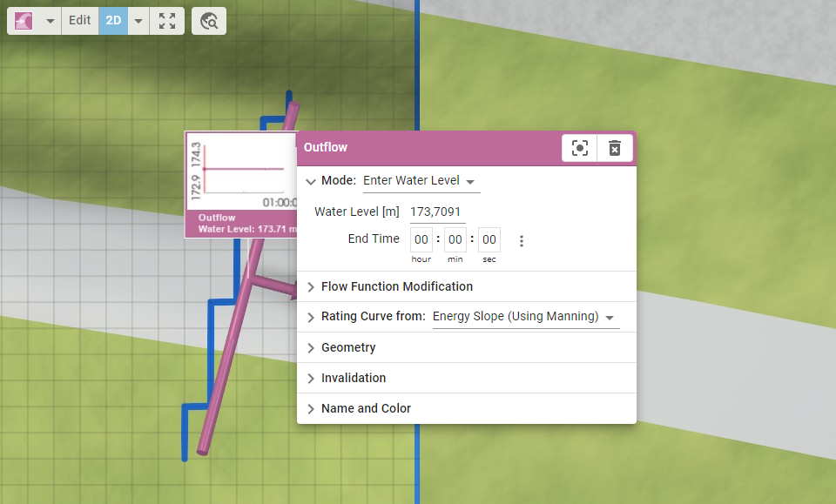The image size is (836, 504).
Task: Click the fit-to-screen expand icon
Action: click(167, 20)
